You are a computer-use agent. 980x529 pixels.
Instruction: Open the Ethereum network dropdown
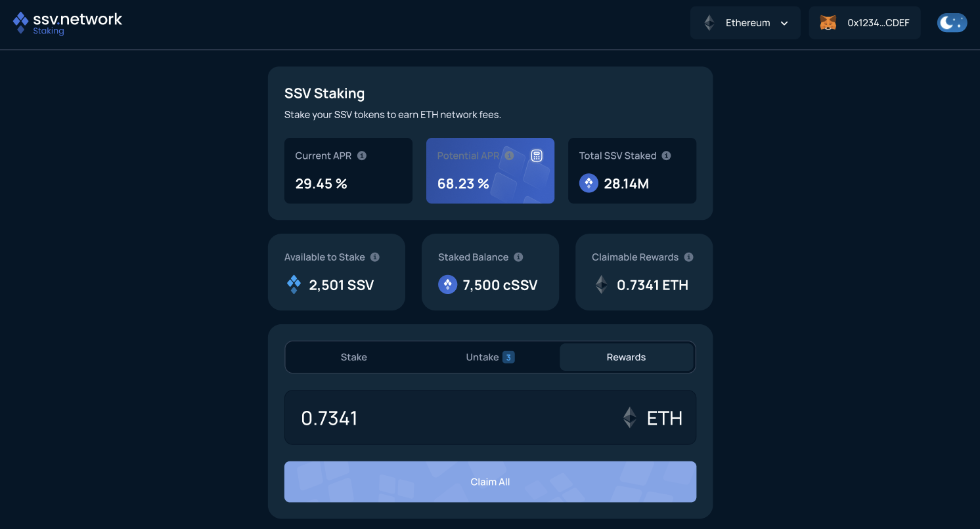point(745,23)
